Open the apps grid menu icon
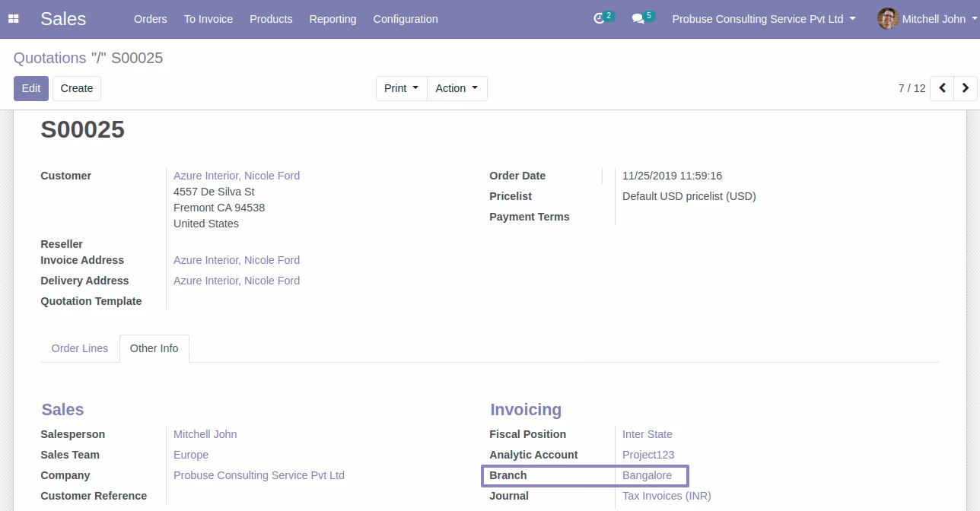The height and width of the screenshot is (511, 980). tap(14, 19)
